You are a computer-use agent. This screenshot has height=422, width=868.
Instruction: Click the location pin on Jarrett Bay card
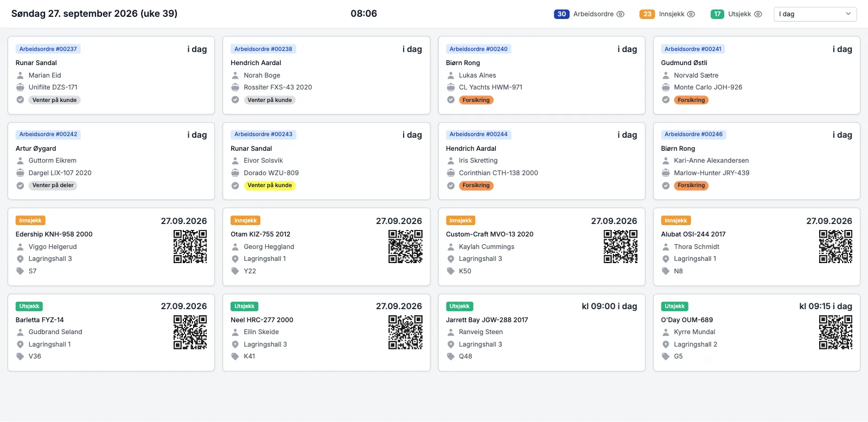451,344
